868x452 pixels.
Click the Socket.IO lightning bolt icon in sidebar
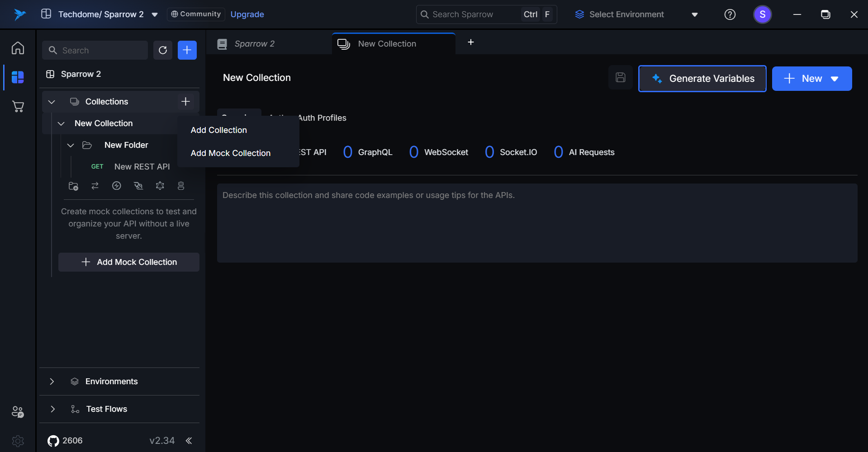point(117,186)
